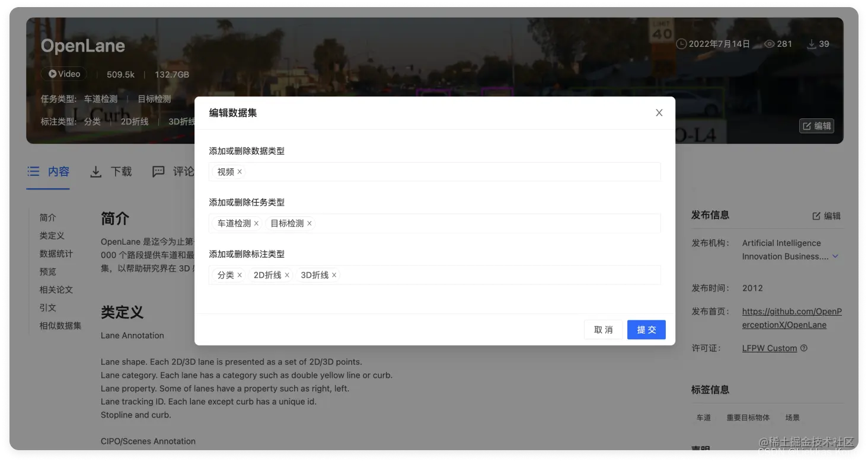Expand the 发布机构 organization name chevron
868x462 pixels.
(x=835, y=256)
